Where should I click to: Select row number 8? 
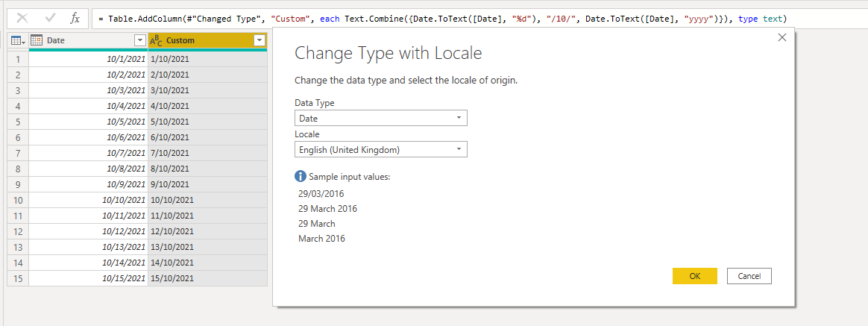coord(18,169)
